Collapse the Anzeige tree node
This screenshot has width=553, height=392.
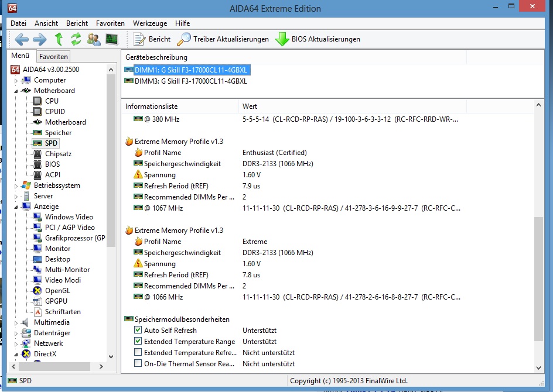point(16,207)
